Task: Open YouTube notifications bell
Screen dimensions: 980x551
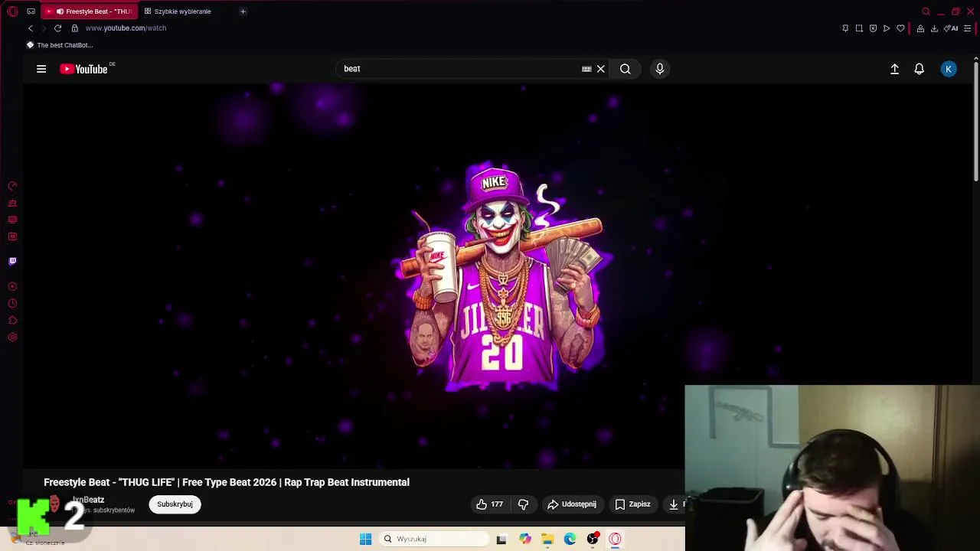Action: [x=920, y=69]
